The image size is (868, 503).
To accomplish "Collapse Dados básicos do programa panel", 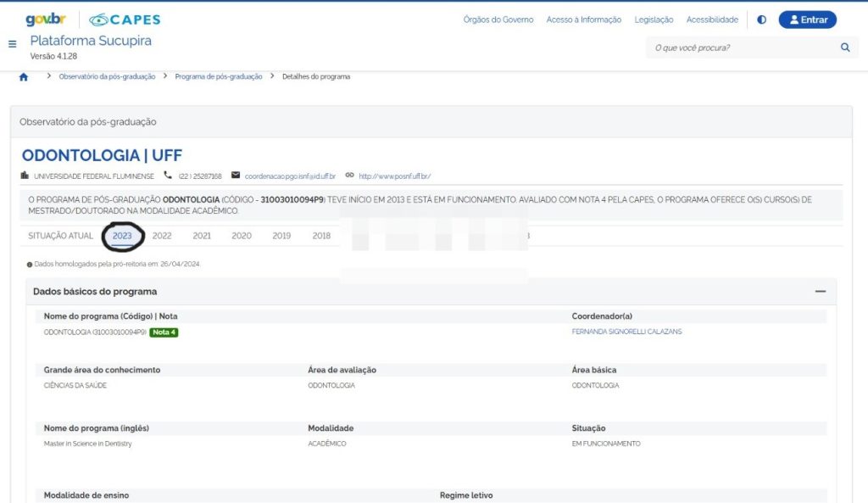I will pyautogui.click(x=820, y=292).
